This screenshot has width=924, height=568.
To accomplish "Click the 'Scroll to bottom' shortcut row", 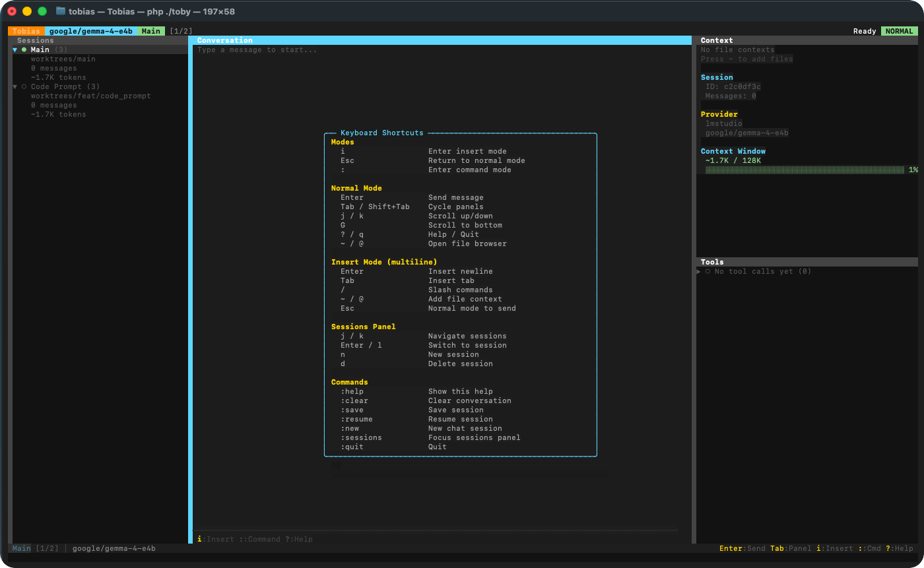I will click(461, 225).
